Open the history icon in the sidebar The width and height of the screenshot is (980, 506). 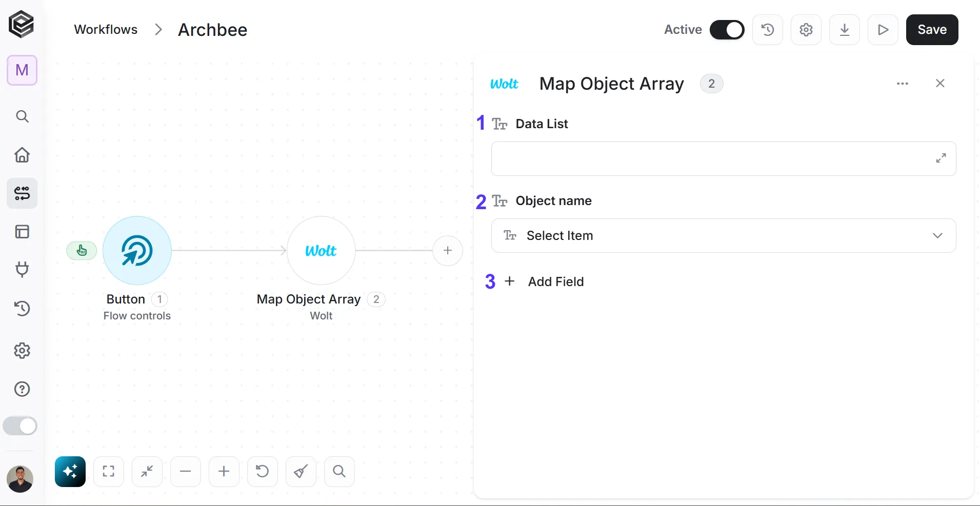point(22,308)
